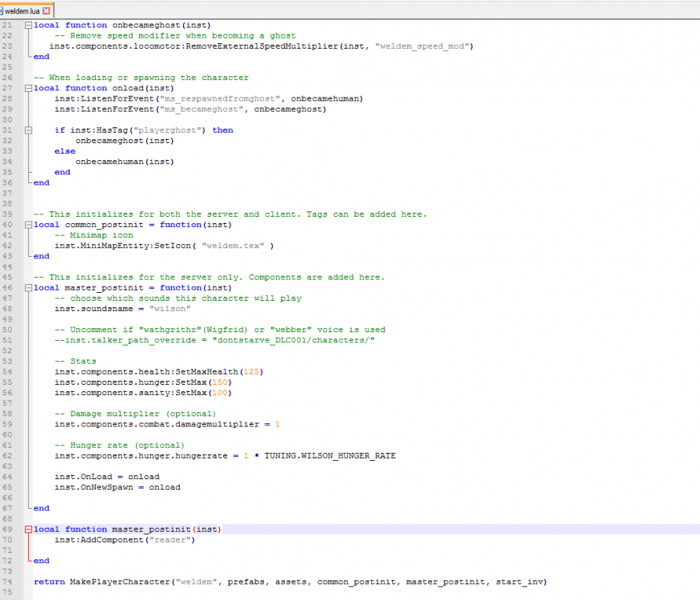Switch to the weldem.lua file tab
This screenshot has width=700, height=600.
(x=22, y=10)
